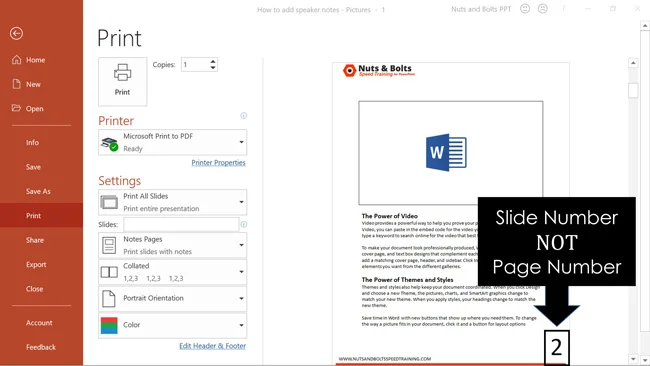Click the printer info icon beside Printer heading
This screenshot has height=366, width=650.
tap(244, 116)
